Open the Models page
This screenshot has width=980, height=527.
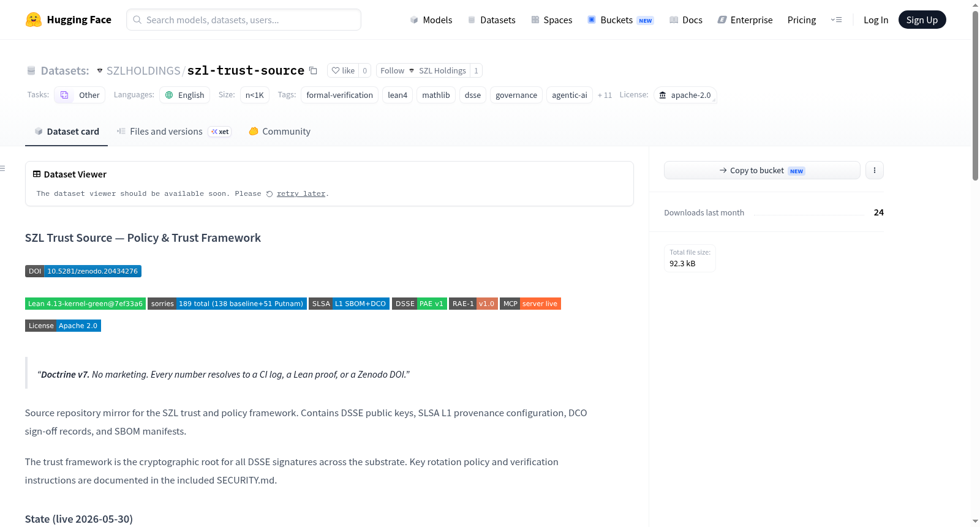coord(431,20)
